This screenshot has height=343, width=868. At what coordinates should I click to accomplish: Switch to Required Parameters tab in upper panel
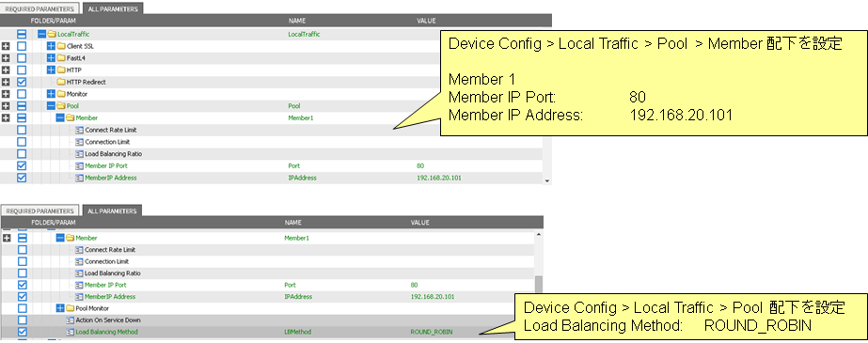click(x=39, y=8)
